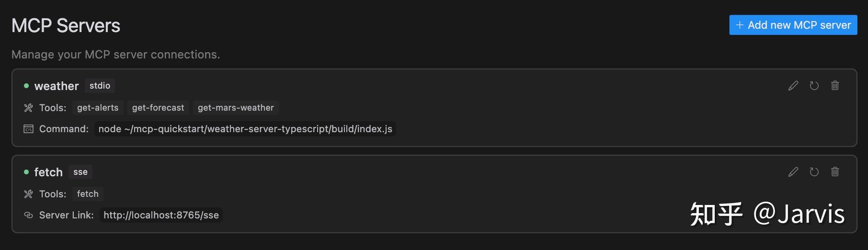
Task: Delete the weather MCP server
Action: [x=835, y=86]
